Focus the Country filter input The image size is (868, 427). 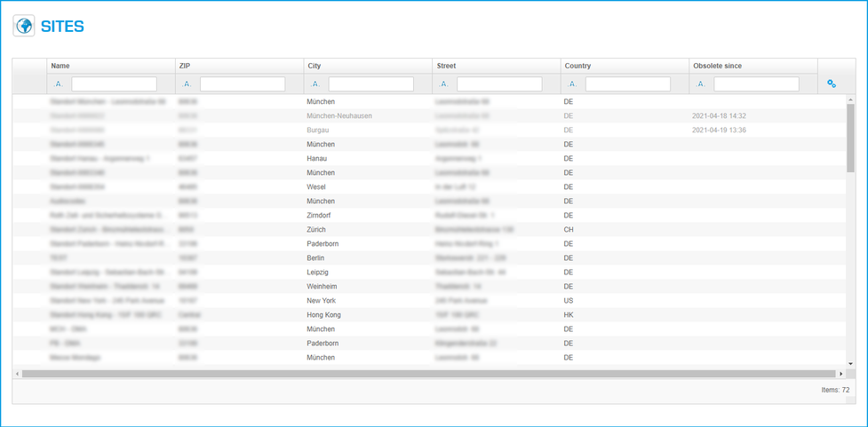pos(628,84)
